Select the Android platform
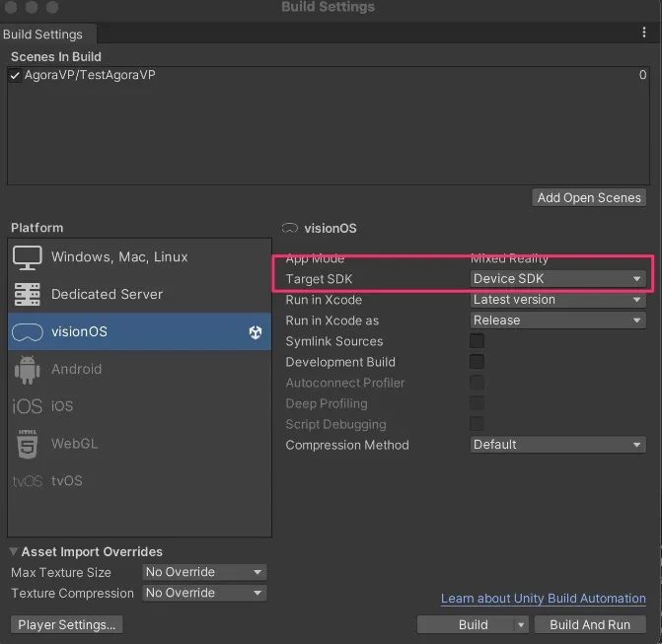Viewport: 662px width, 644px height. tap(139, 369)
